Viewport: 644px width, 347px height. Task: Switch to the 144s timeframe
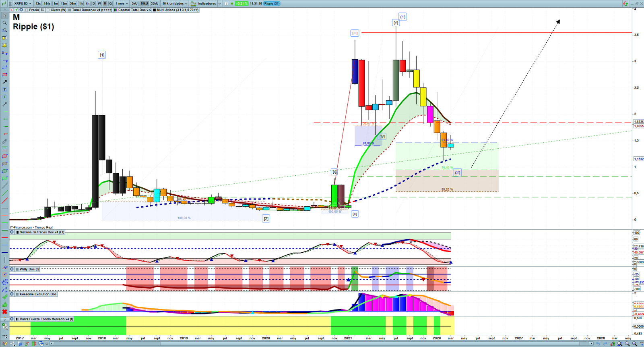click(x=47, y=4)
